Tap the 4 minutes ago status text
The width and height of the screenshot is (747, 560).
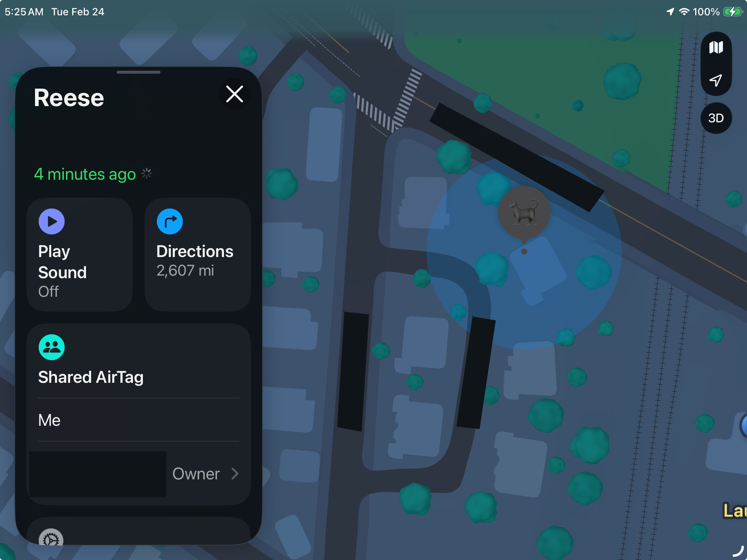click(85, 174)
